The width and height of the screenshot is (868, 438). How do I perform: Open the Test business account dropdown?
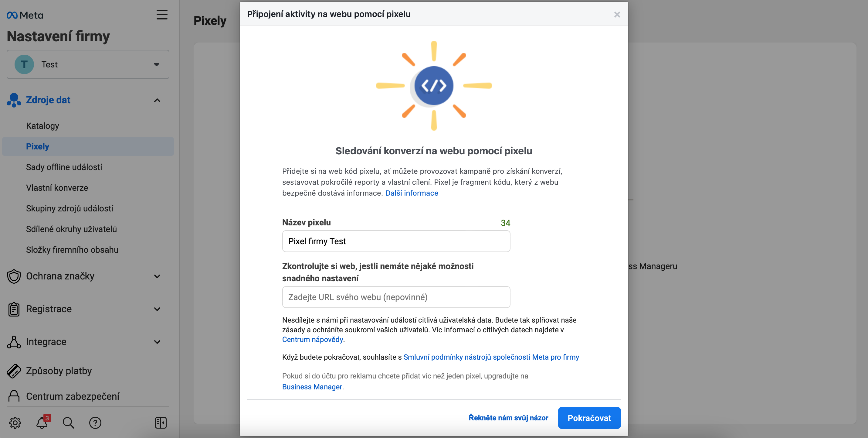(x=88, y=64)
